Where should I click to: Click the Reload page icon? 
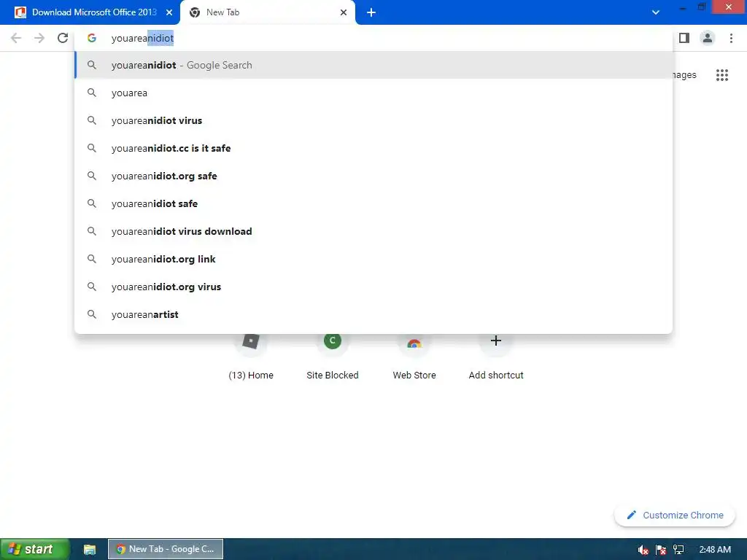point(63,38)
